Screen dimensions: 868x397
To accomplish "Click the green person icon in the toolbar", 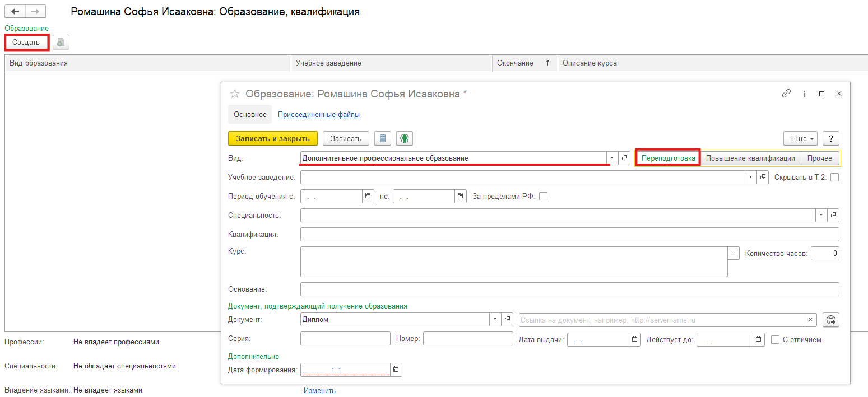I will (405, 138).
